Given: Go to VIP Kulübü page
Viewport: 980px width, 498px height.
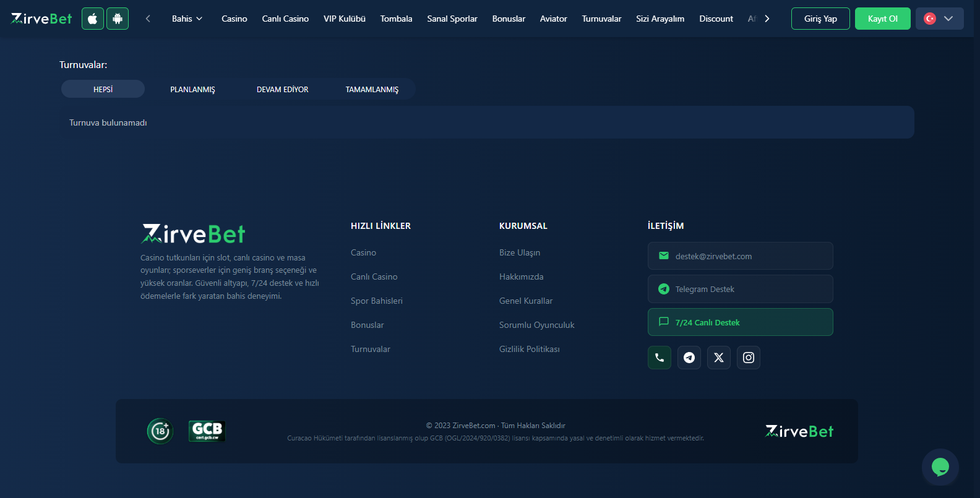Looking at the screenshot, I should coord(345,19).
